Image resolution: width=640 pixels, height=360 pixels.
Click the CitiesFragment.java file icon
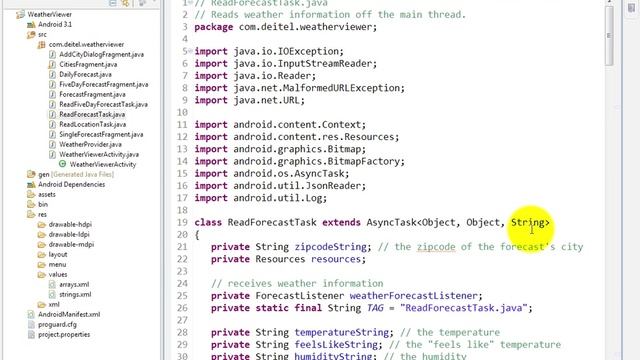pos(52,64)
